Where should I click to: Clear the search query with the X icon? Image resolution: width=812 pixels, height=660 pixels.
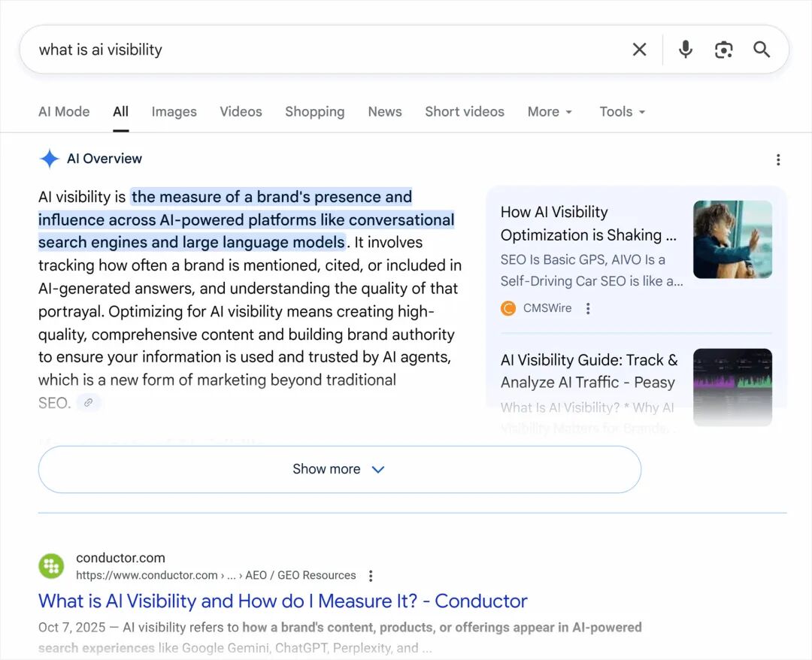pos(639,49)
